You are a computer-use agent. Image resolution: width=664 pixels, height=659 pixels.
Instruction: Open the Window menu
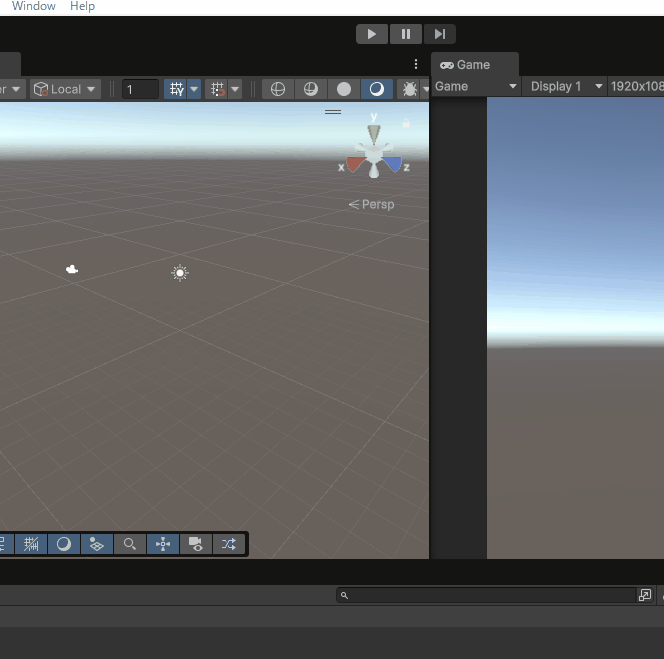click(x=33, y=6)
